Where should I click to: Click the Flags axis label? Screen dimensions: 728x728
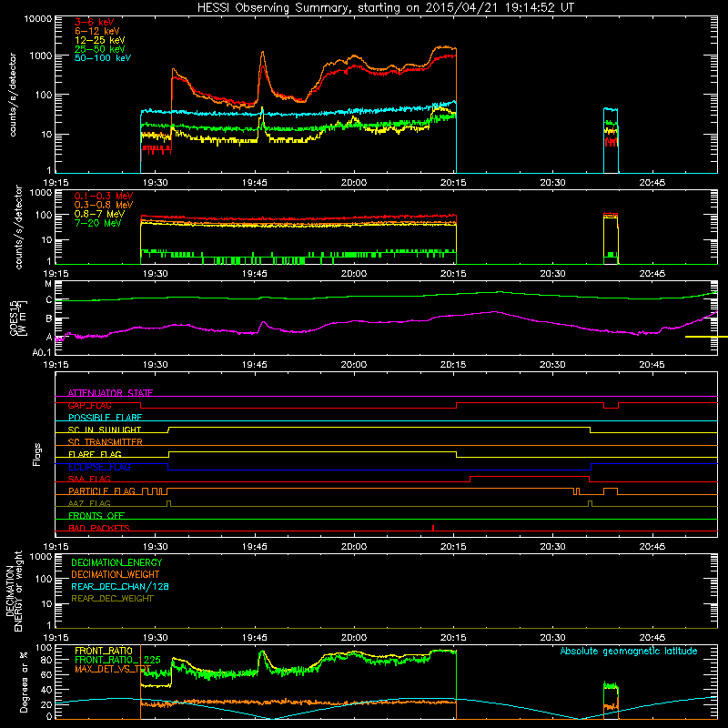click(x=37, y=454)
